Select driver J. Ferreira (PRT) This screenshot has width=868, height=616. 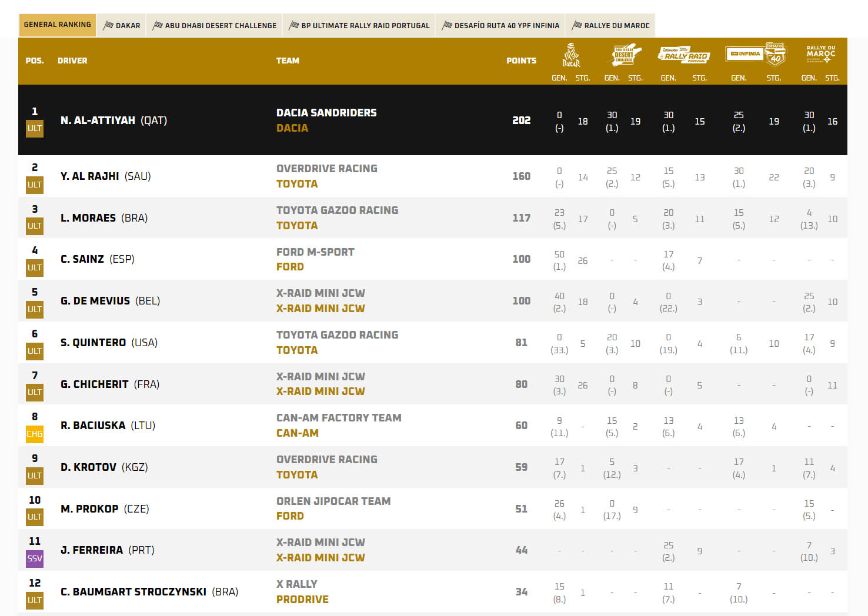point(108,550)
